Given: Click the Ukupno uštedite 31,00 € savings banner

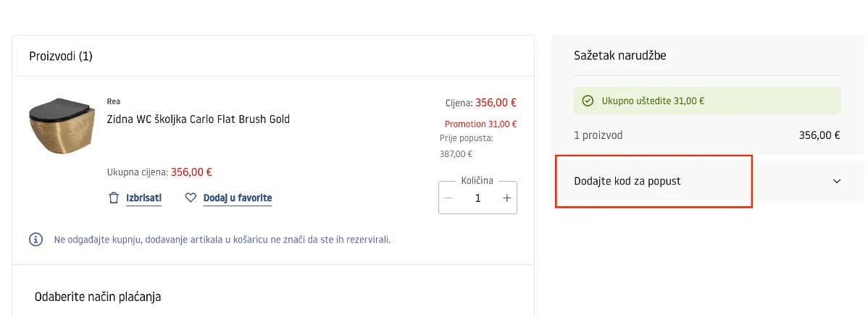Looking at the screenshot, I should tap(707, 101).
